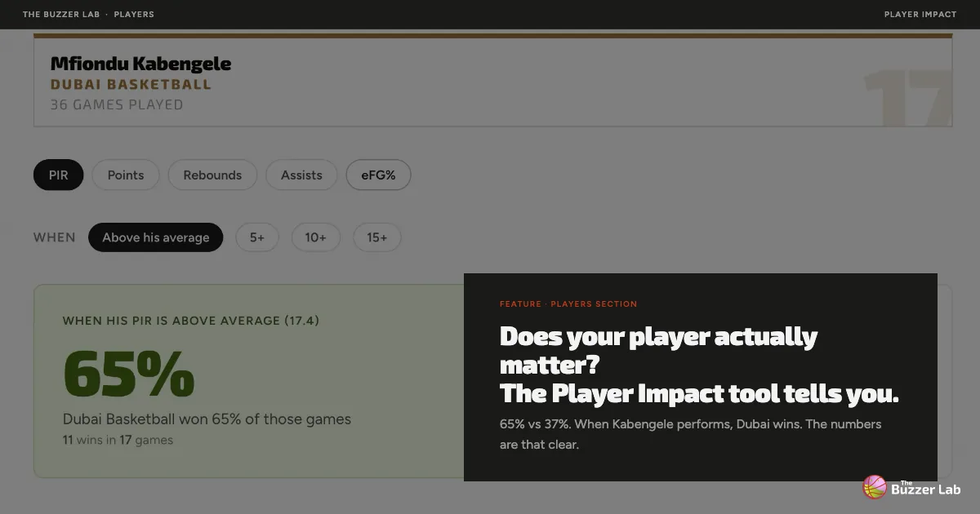Click the large 65% win rate figure
Image resolution: width=980 pixels, height=514 pixels.
(x=129, y=373)
